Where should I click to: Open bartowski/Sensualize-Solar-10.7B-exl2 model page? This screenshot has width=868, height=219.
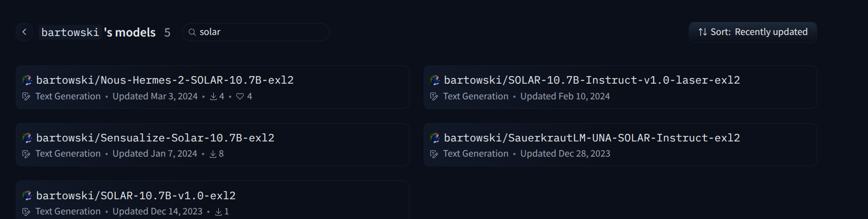coord(155,138)
